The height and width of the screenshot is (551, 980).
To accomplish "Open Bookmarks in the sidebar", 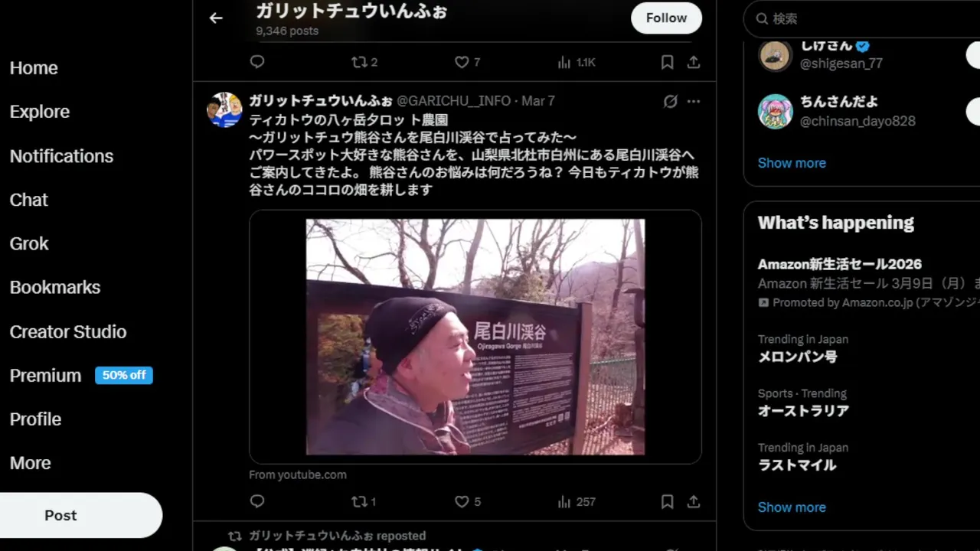I will [x=55, y=288].
